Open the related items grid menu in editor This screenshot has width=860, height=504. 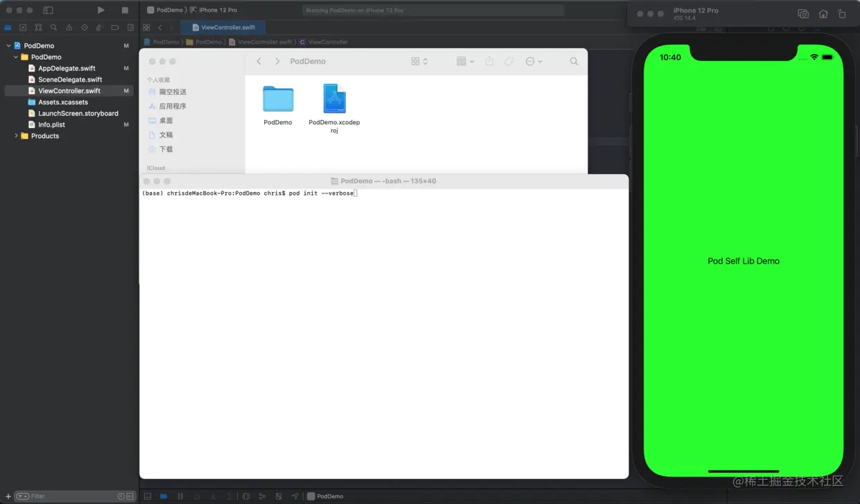[146, 28]
